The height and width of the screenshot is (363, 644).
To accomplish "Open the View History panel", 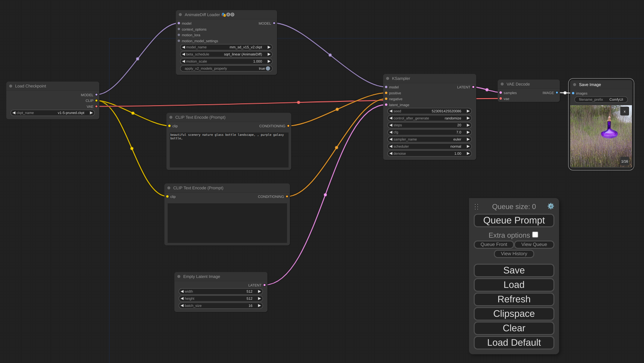I will pyautogui.click(x=514, y=254).
